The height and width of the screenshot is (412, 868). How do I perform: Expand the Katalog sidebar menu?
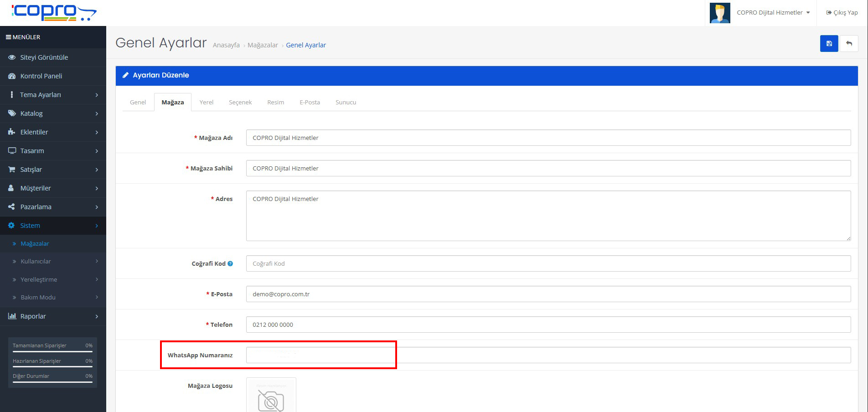point(53,113)
